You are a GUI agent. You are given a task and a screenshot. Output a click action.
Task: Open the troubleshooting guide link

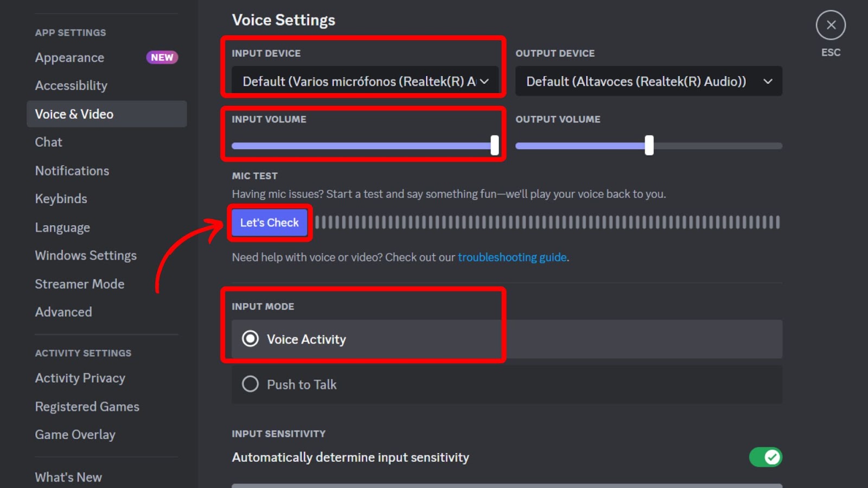[512, 257]
